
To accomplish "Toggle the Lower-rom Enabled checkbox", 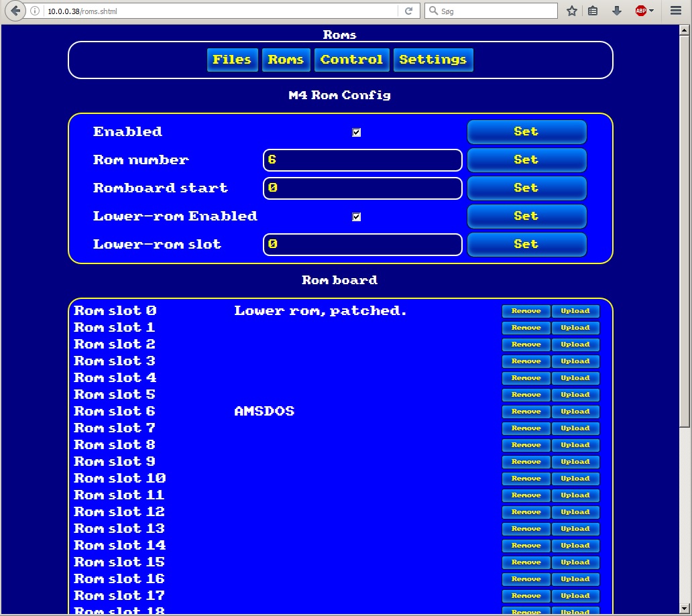I will click(x=357, y=217).
